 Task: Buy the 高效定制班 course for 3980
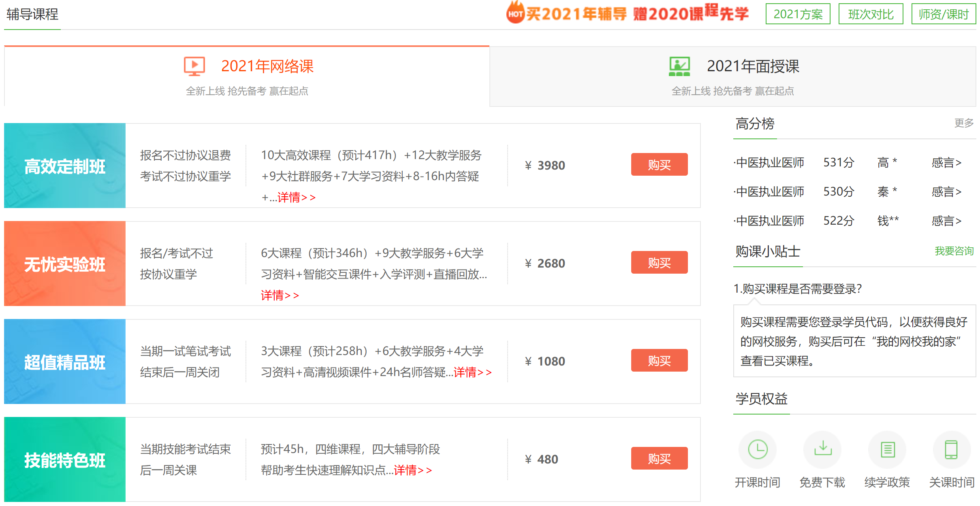pos(659,165)
